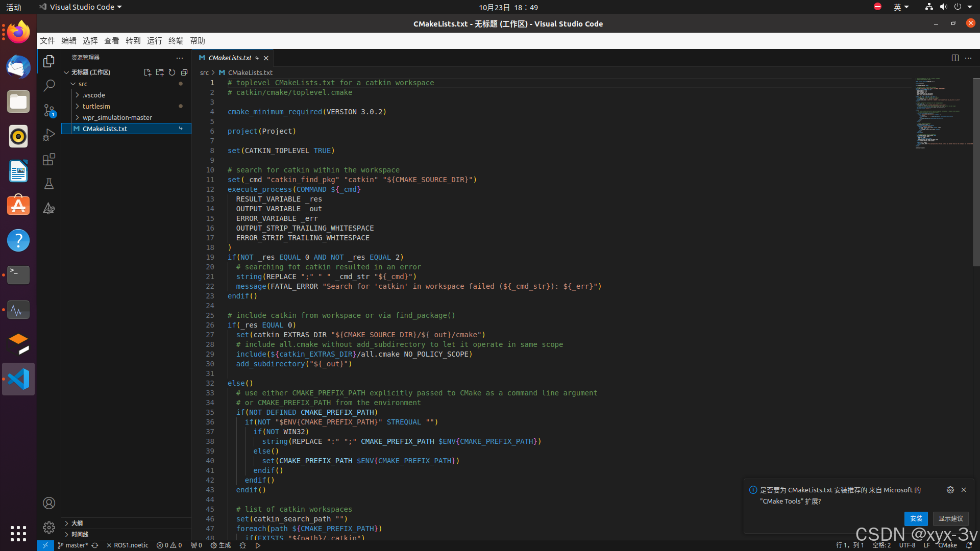The width and height of the screenshot is (980, 551).
Task: Collapse all folders in the explorer
Action: tap(184, 72)
